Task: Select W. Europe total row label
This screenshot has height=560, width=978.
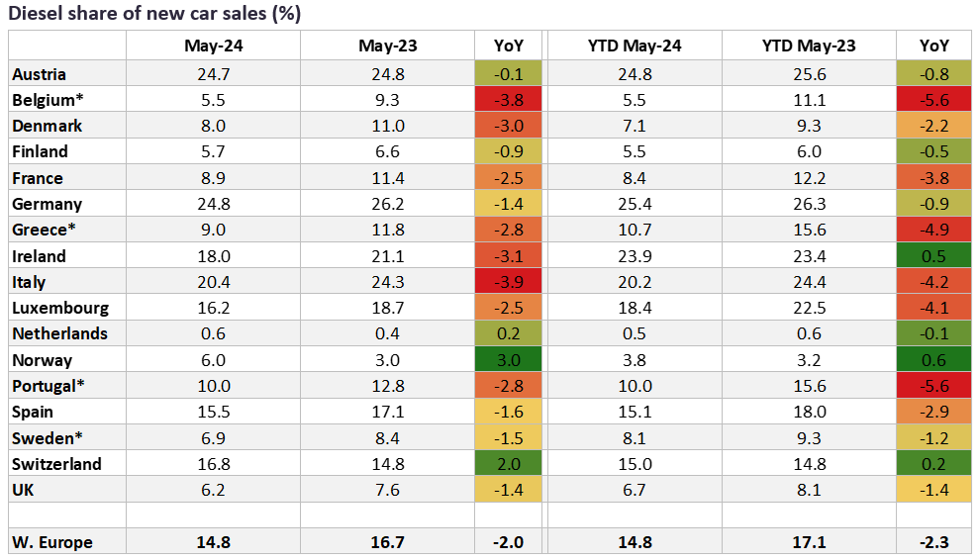Action: 51,542
